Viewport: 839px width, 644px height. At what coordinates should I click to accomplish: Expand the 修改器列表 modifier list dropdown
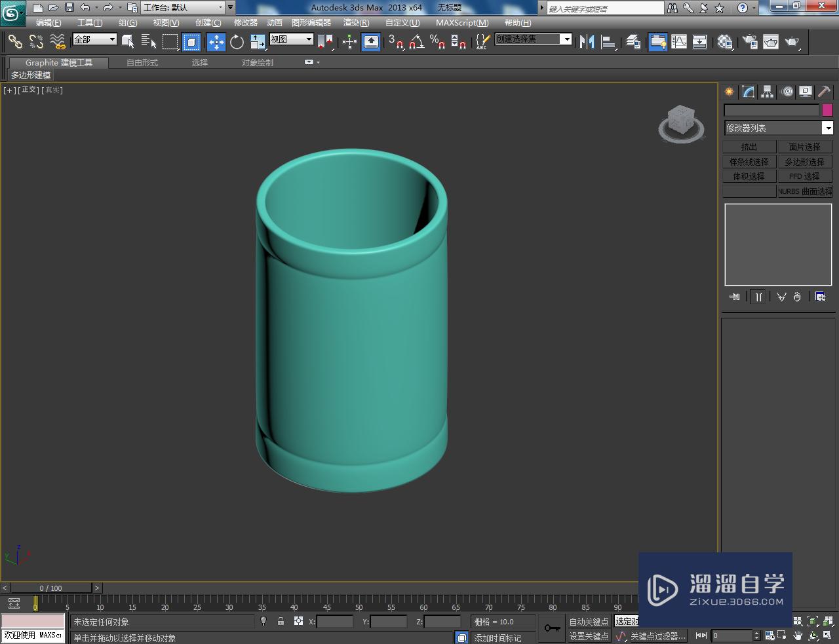[x=779, y=128]
